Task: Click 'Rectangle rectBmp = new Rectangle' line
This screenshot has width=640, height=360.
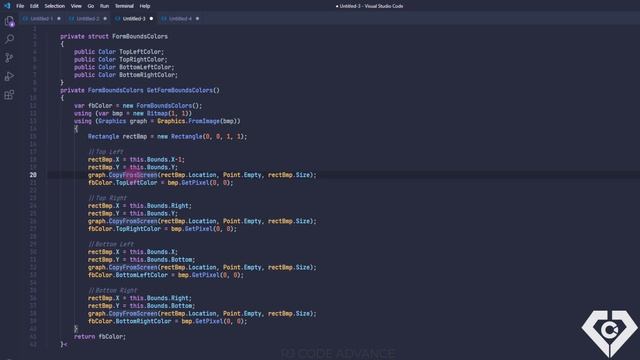Action: tap(167, 136)
